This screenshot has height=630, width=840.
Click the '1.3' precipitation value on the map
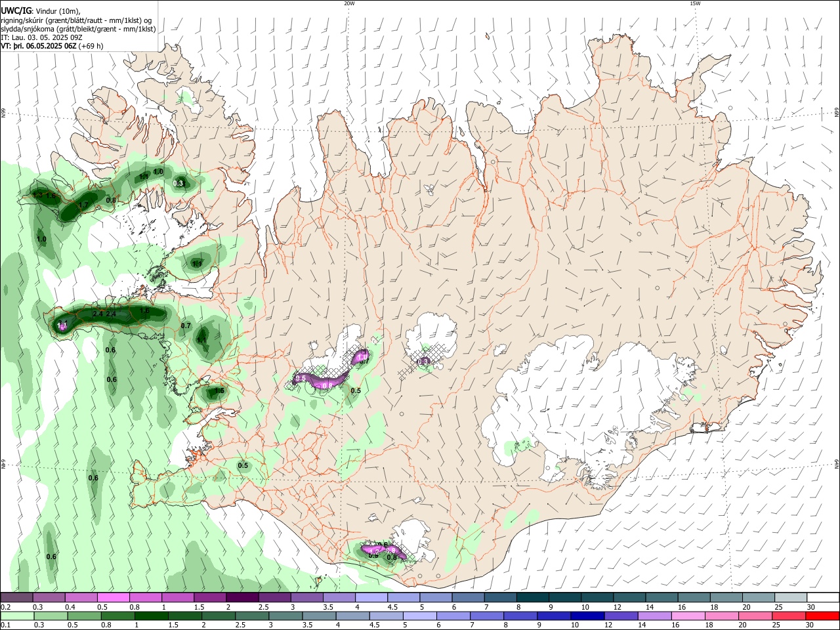tap(37, 195)
